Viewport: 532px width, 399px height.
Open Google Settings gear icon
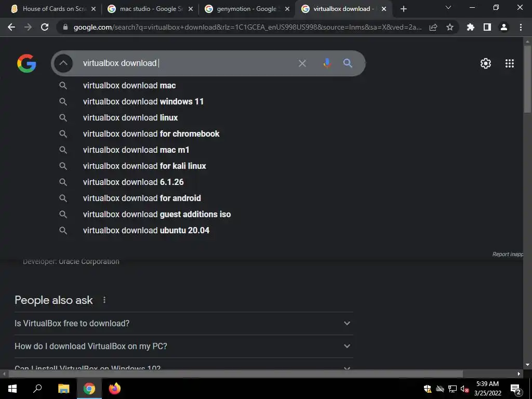point(486,63)
